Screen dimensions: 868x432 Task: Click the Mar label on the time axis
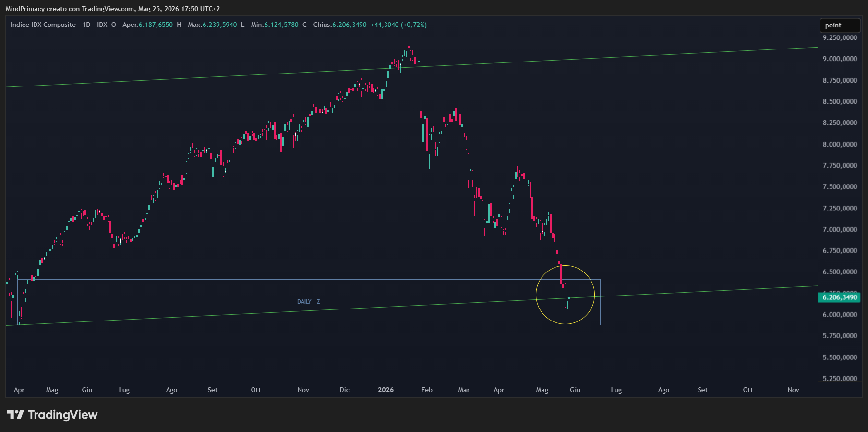pos(464,390)
